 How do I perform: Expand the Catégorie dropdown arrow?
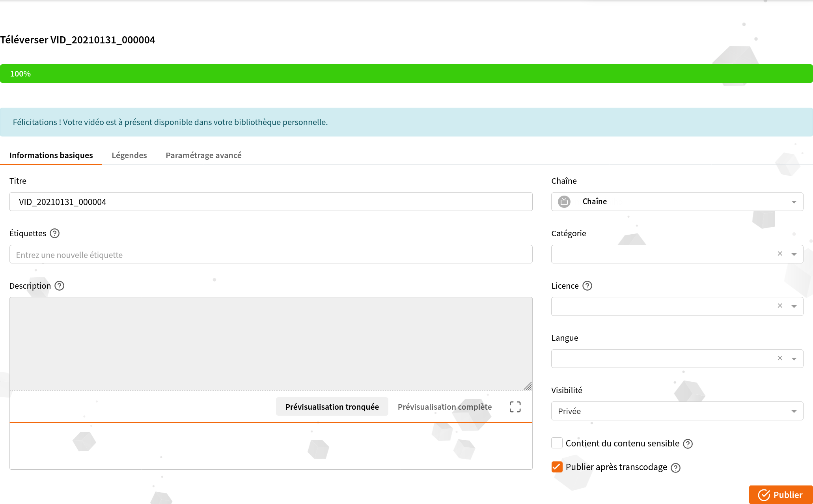coord(794,254)
